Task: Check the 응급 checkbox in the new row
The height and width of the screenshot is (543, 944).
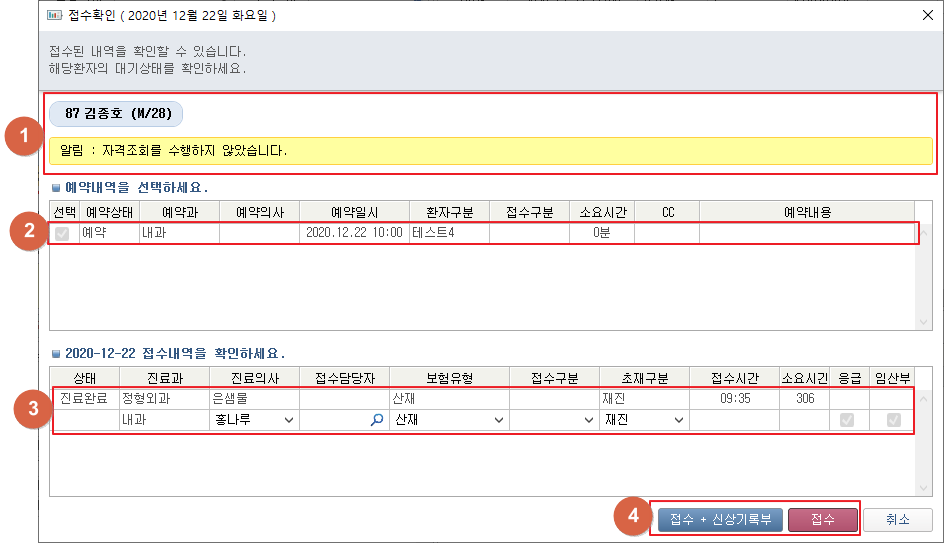Action: (848, 421)
